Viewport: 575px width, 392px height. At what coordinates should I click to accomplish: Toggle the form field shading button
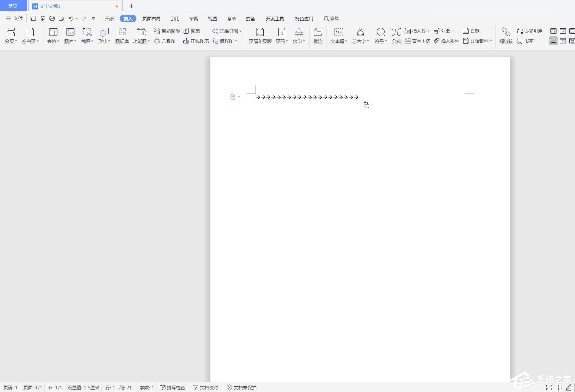[553, 41]
